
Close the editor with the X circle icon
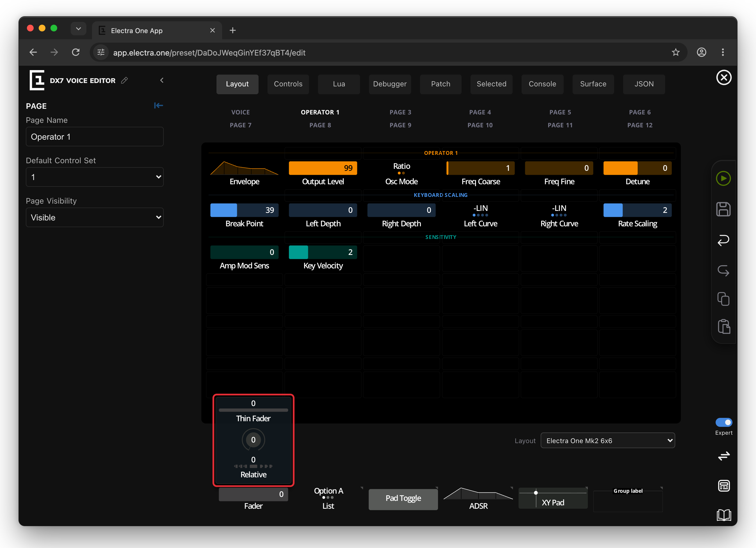point(724,78)
